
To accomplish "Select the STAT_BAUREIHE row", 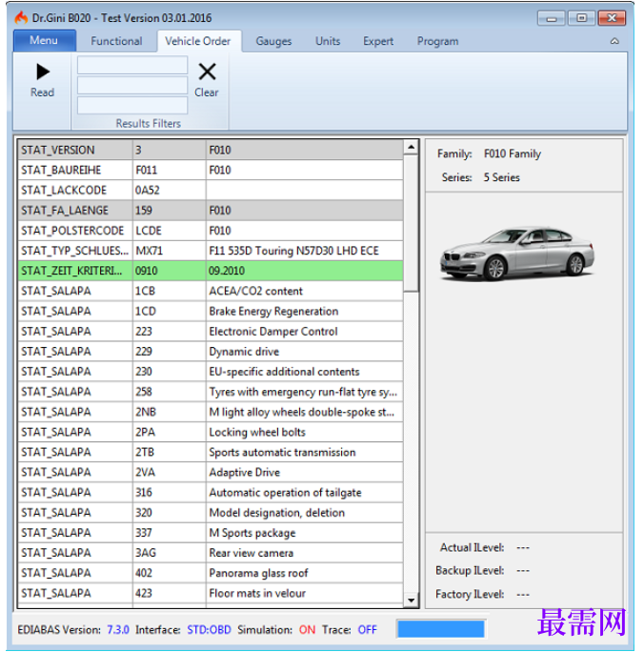I will pos(211,170).
